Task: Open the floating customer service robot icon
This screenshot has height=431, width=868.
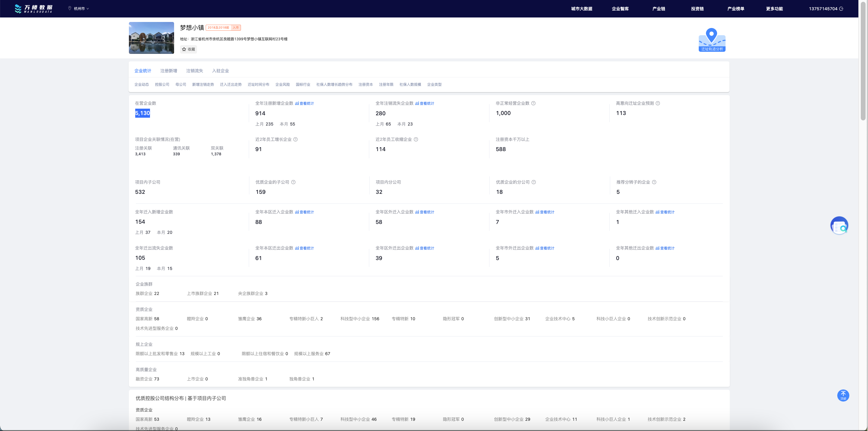Action: coord(839,226)
